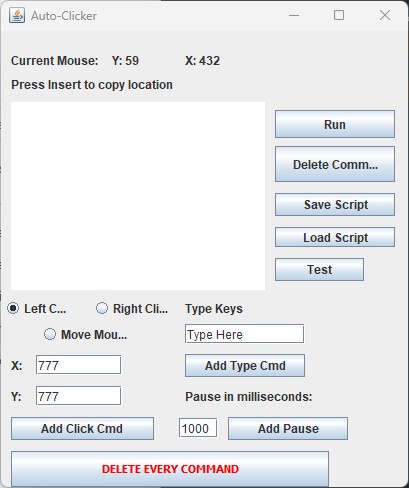The width and height of the screenshot is (409, 488).
Task: Focus the pause milliseconds field showing 1000
Action: click(x=198, y=428)
